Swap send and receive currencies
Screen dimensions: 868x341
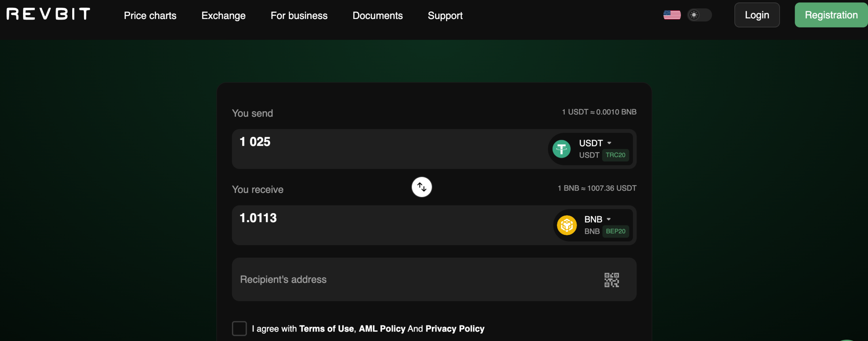click(x=421, y=187)
